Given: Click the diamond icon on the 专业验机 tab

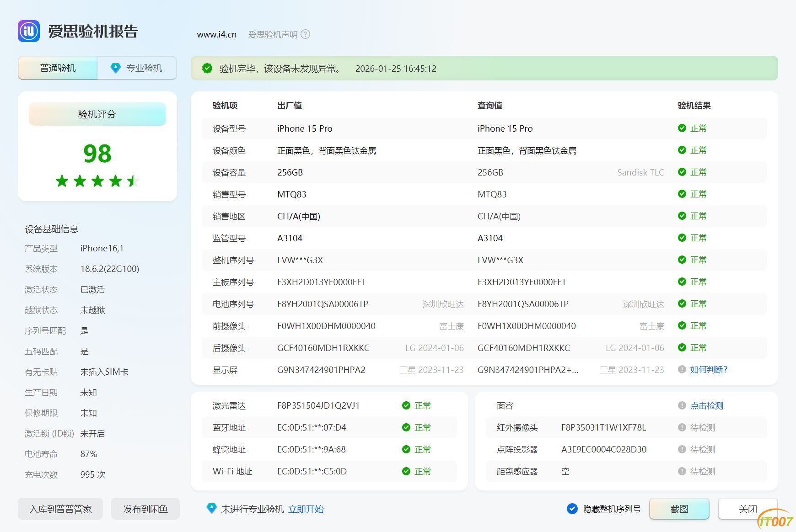Looking at the screenshot, I should pos(116,68).
